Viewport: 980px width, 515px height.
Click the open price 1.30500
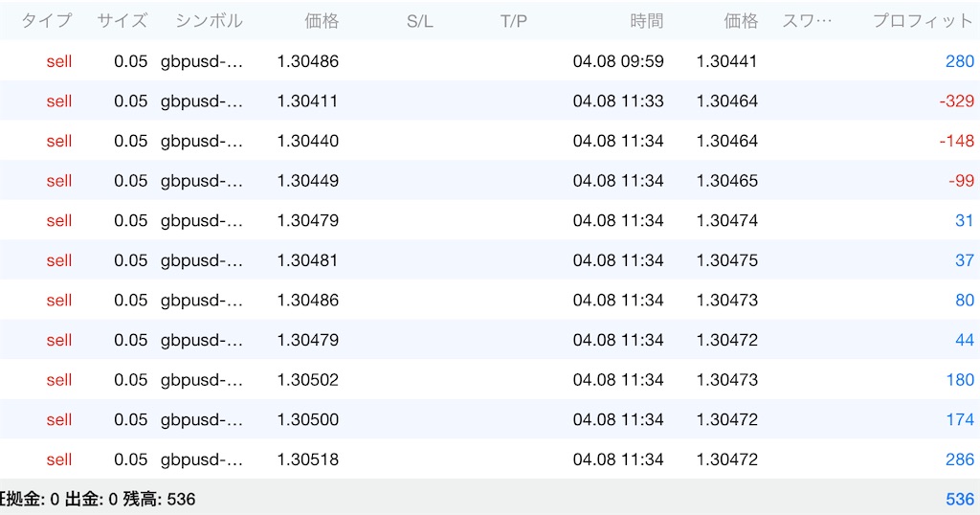pos(307,420)
